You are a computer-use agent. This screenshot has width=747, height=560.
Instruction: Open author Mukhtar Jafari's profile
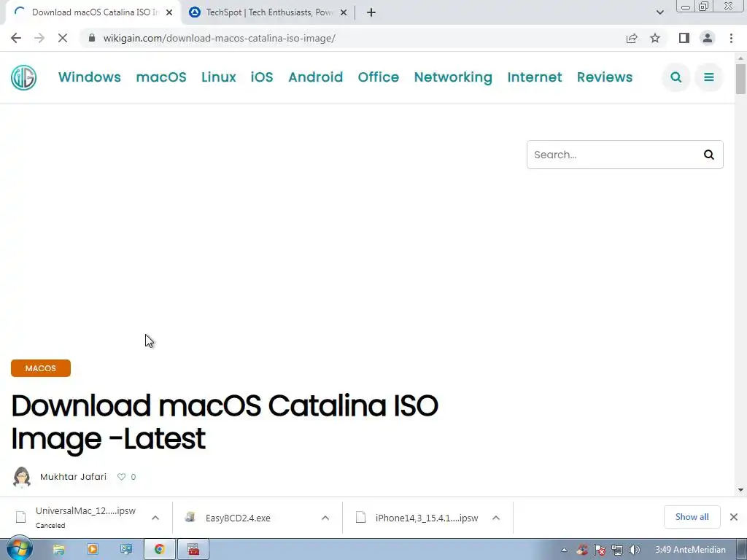[x=74, y=477]
